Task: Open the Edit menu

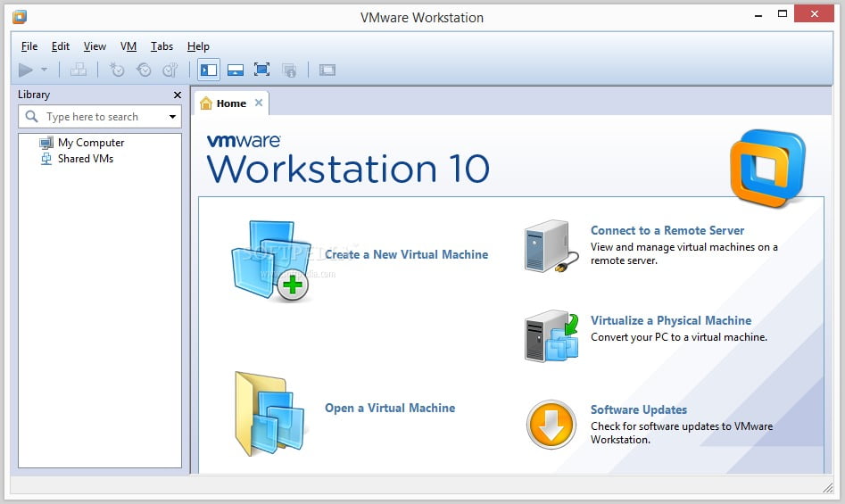Action: coord(61,46)
